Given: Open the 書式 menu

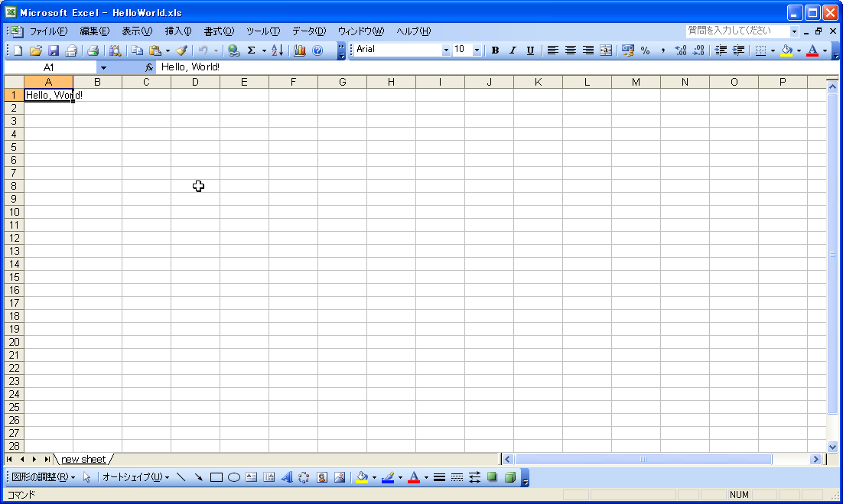Looking at the screenshot, I should coord(219,31).
